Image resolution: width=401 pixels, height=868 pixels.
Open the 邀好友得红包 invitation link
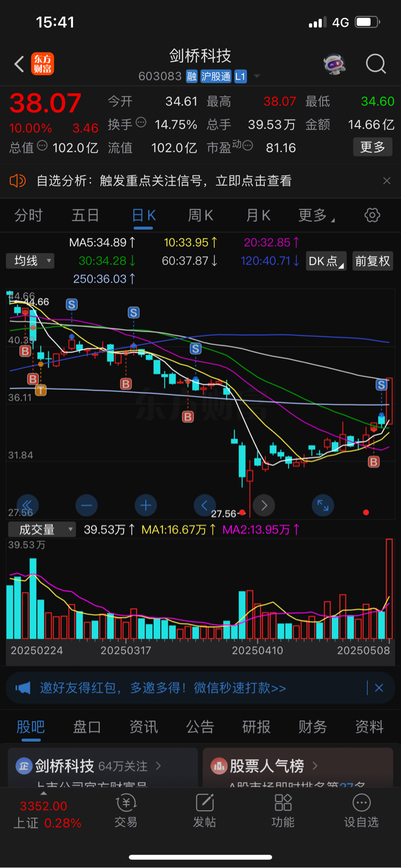coord(163,688)
